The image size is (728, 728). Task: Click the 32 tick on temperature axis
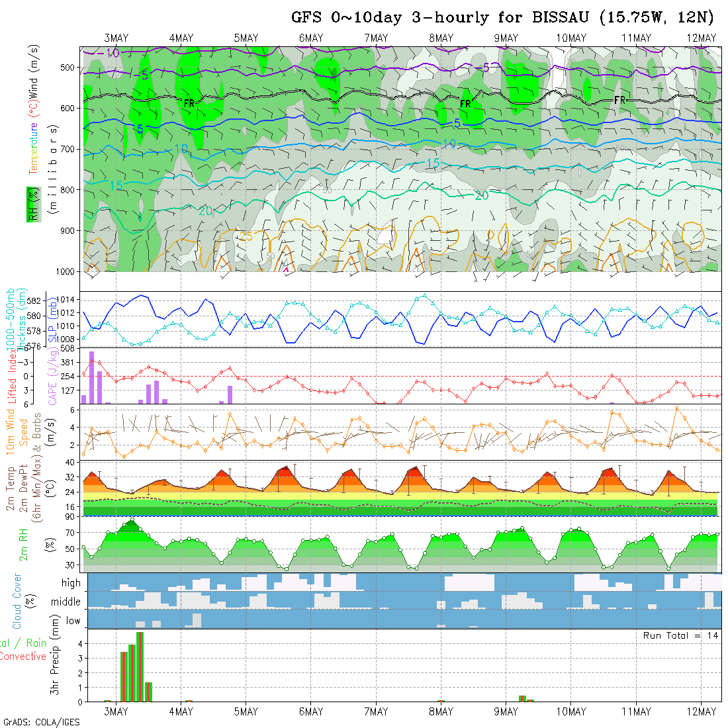[69, 477]
